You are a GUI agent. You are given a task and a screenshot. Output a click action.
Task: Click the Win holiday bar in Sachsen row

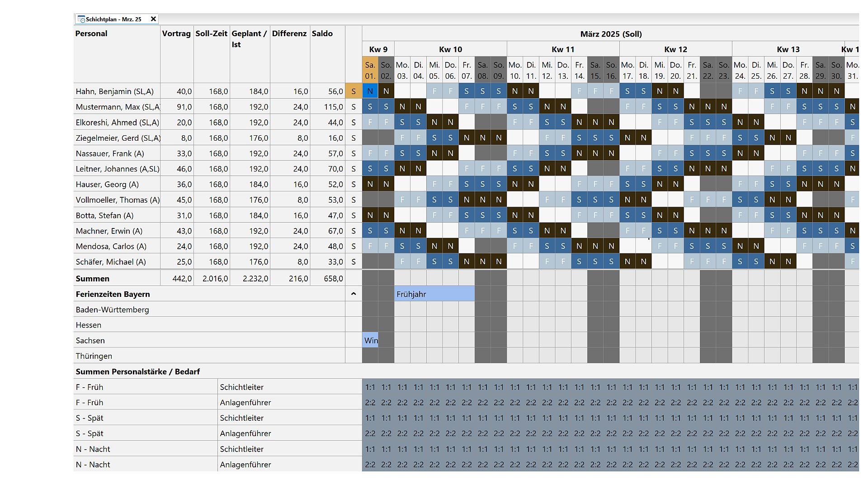370,340
